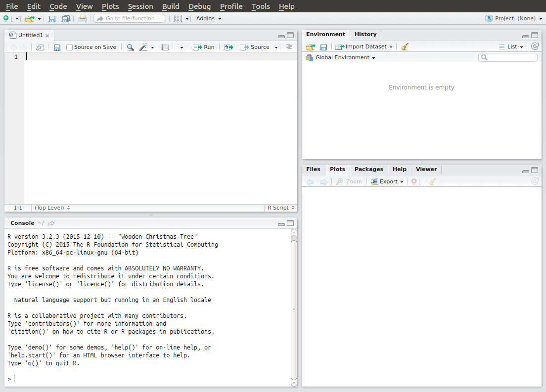Click the remove current plot red X icon

pos(414,181)
